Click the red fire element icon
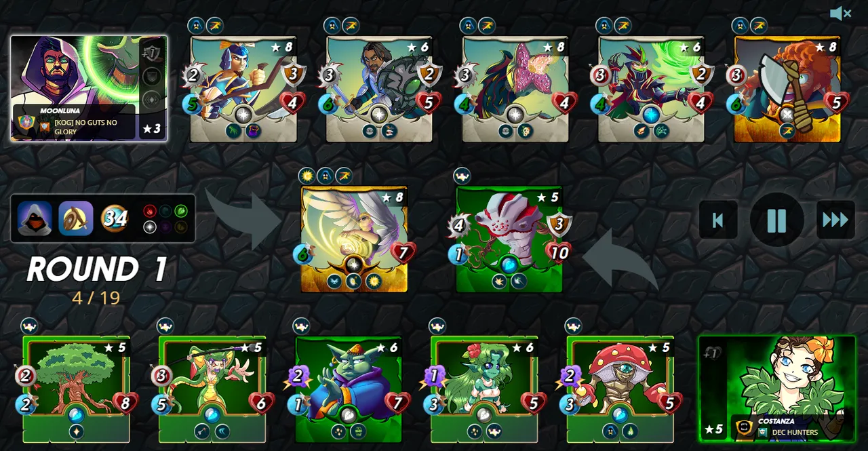 click(150, 211)
